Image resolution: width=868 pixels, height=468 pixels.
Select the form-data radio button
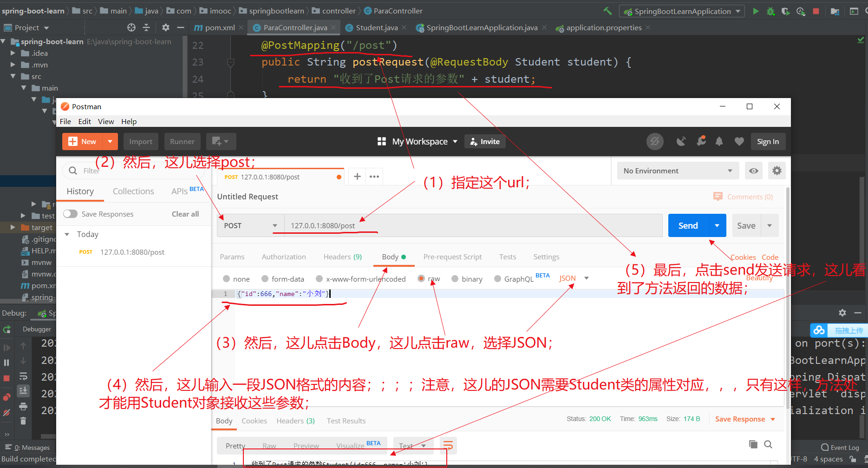(266, 278)
